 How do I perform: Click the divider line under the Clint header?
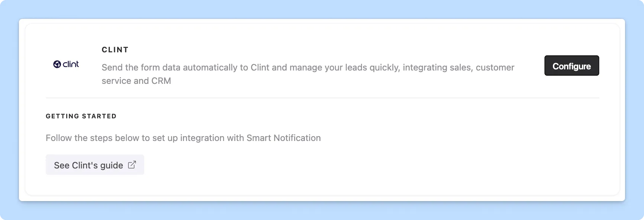(x=322, y=98)
